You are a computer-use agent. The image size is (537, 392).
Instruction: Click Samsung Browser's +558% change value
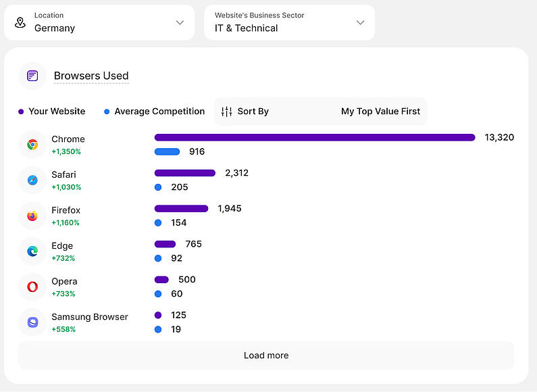[x=63, y=330]
